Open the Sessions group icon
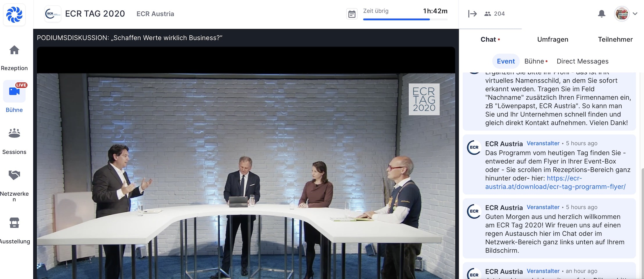Image resolution: width=644 pixels, height=279 pixels. [x=14, y=133]
